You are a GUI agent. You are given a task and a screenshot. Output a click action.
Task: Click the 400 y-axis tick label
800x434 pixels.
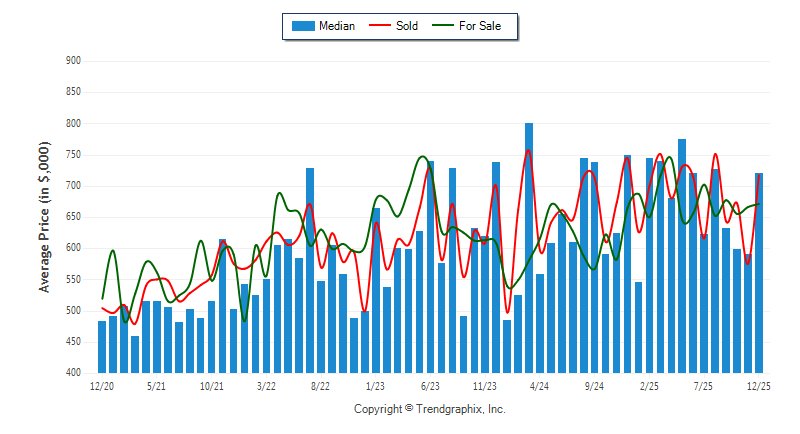(73, 373)
